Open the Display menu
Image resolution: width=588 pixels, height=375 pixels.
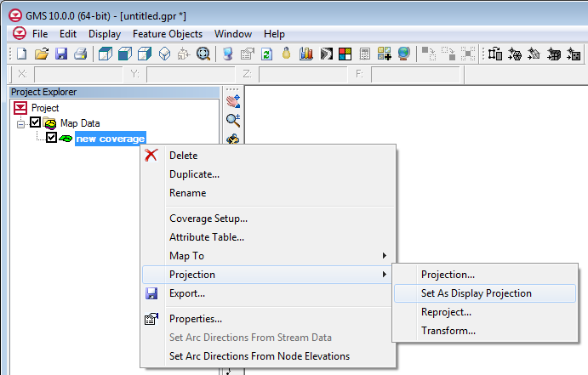pos(105,34)
